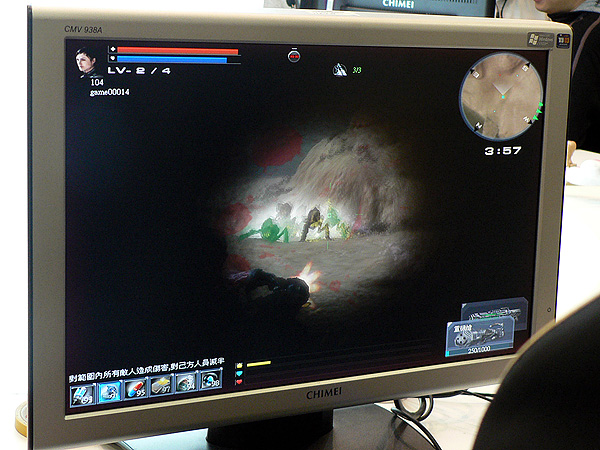Click the green 3/3 counter
This screenshot has width=600, height=450.
click(x=357, y=70)
